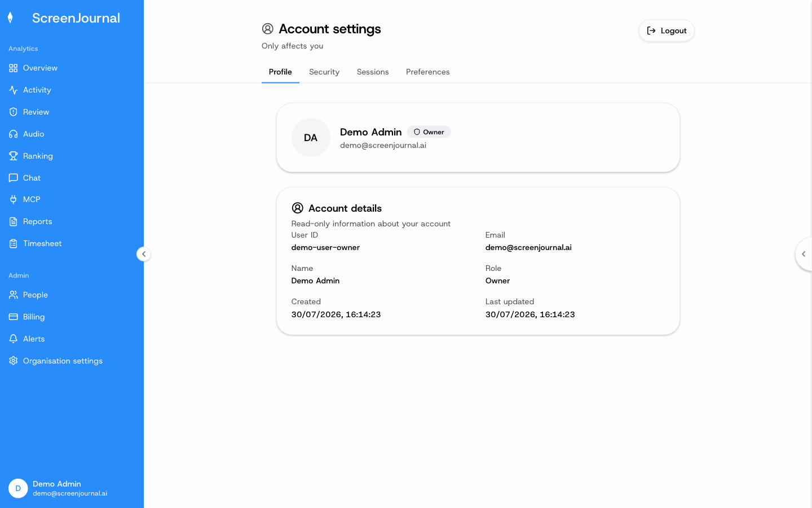Click the Created date value
The width and height of the screenshot is (812, 508).
pos(336,314)
